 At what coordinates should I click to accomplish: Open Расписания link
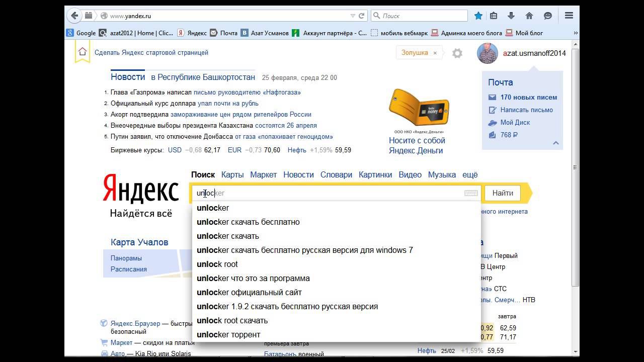click(x=129, y=269)
